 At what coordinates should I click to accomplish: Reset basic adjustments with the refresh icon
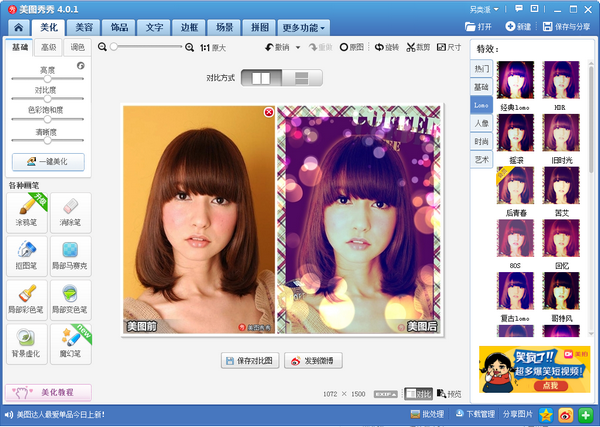[x=80, y=65]
